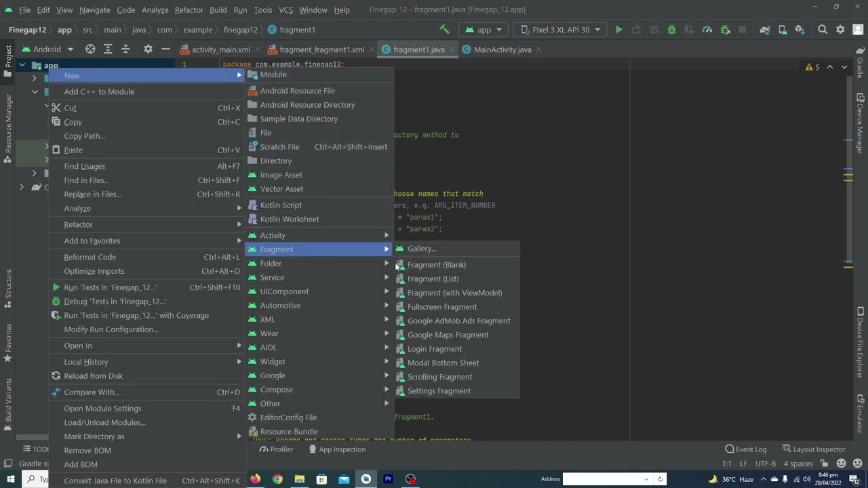Expand the Refactor submenu
Viewport: 868px width, 488px height.
(x=147, y=224)
